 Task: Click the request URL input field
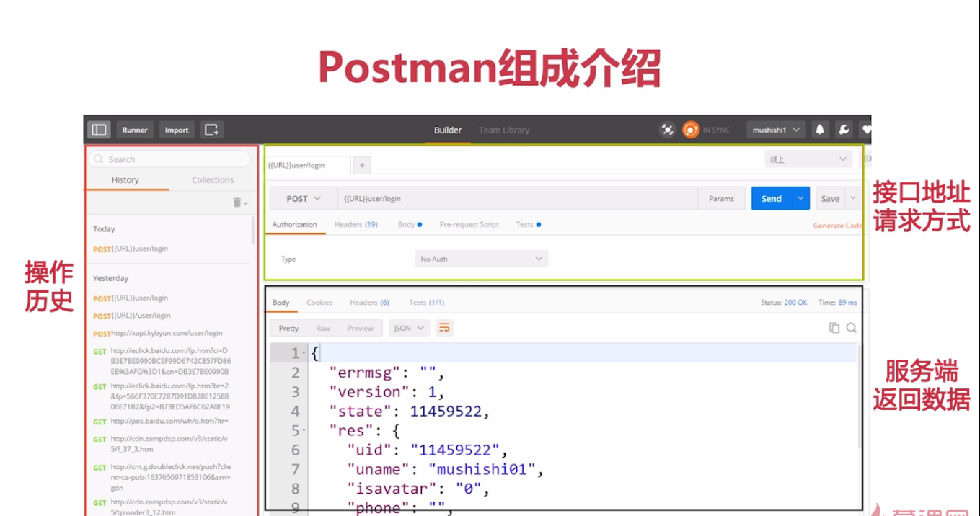click(x=518, y=198)
